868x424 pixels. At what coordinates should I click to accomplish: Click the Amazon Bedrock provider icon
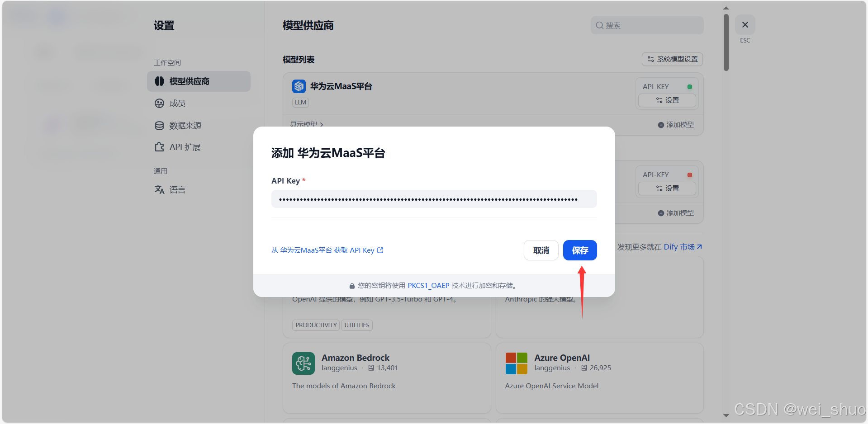304,363
